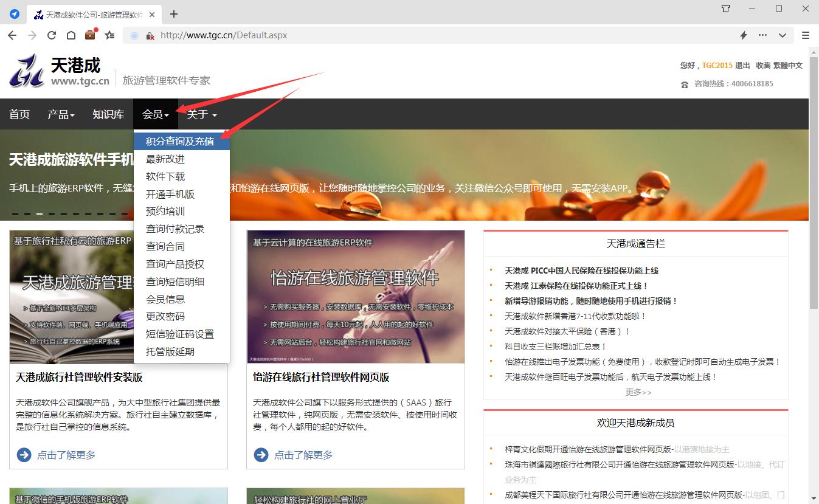Click 点击了解更多 under the 安装版 card
The width and height of the screenshot is (819, 504).
pyautogui.click(x=66, y=455)
